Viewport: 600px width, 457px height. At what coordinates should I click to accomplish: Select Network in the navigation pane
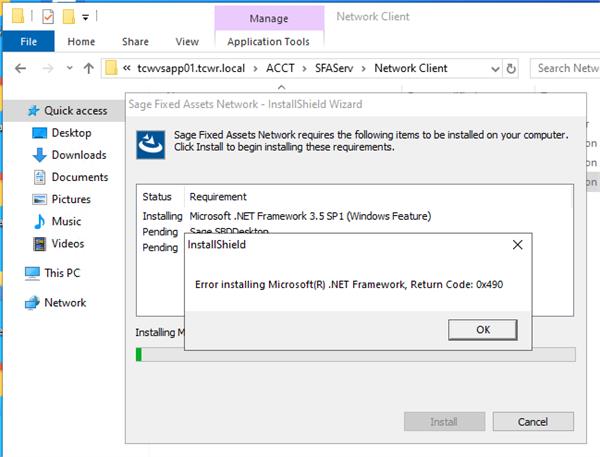(65, 303)
